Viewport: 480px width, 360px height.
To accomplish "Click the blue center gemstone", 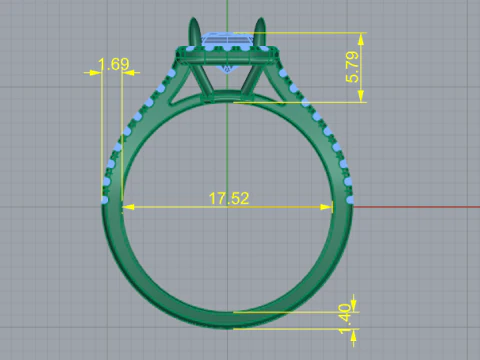I will click(x=228, y=40).
